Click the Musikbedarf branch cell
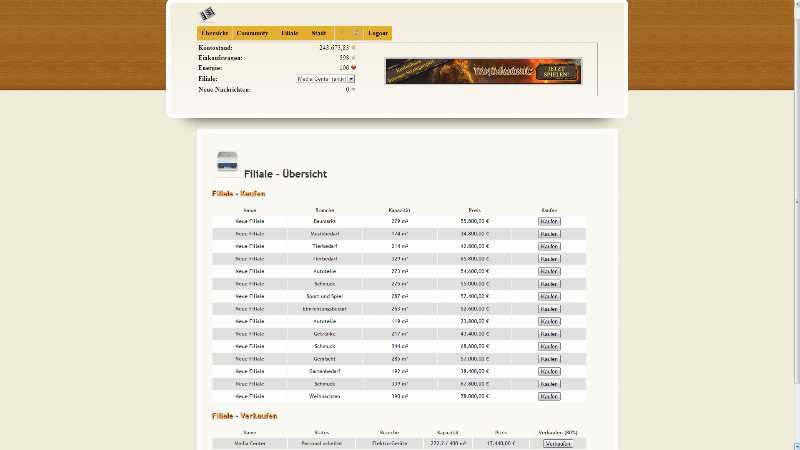 click(x=324, y=234)
